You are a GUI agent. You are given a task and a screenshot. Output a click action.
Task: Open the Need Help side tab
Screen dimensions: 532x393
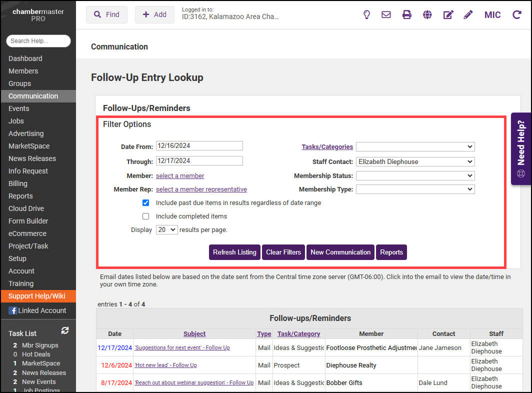click(x=520, y=149)
